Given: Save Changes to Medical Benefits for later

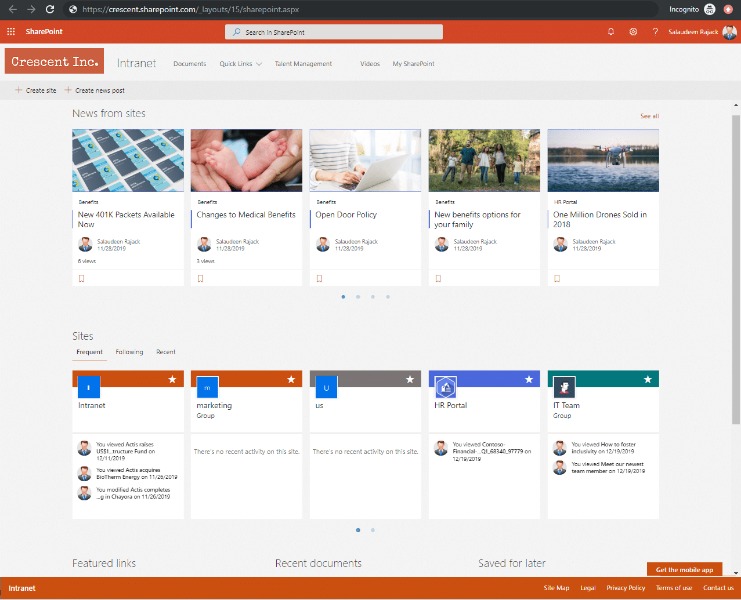Looking at the screenshot, I should 200,278.
